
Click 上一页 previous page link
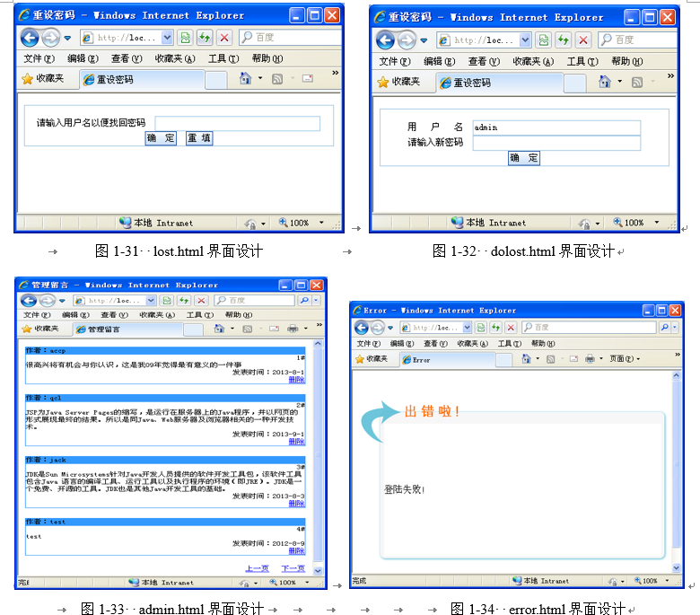point(258,568)
